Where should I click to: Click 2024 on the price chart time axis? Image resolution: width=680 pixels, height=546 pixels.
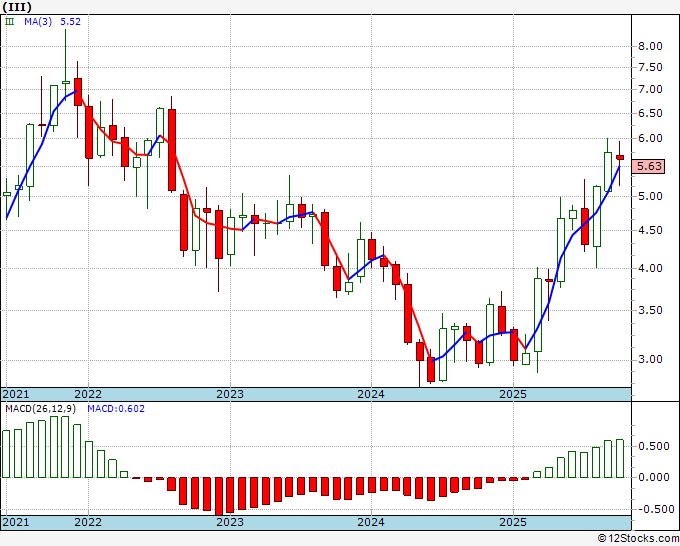371,394
